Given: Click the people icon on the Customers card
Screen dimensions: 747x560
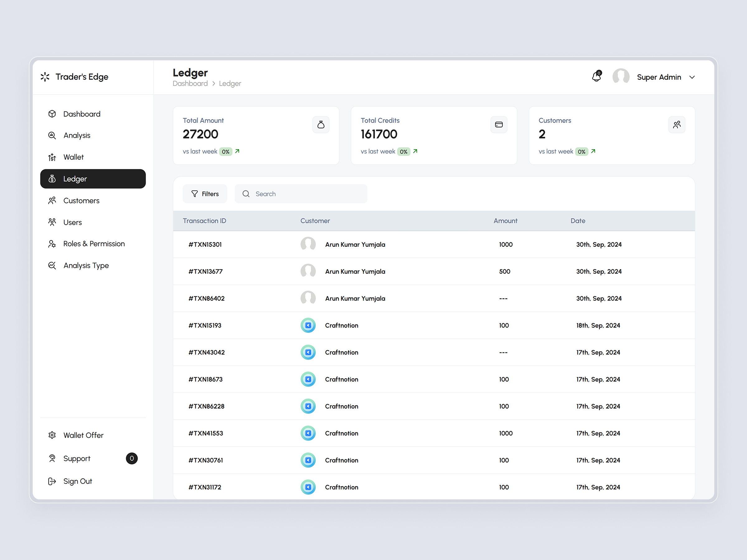Looking at the screenshot, I should point(677,124).
